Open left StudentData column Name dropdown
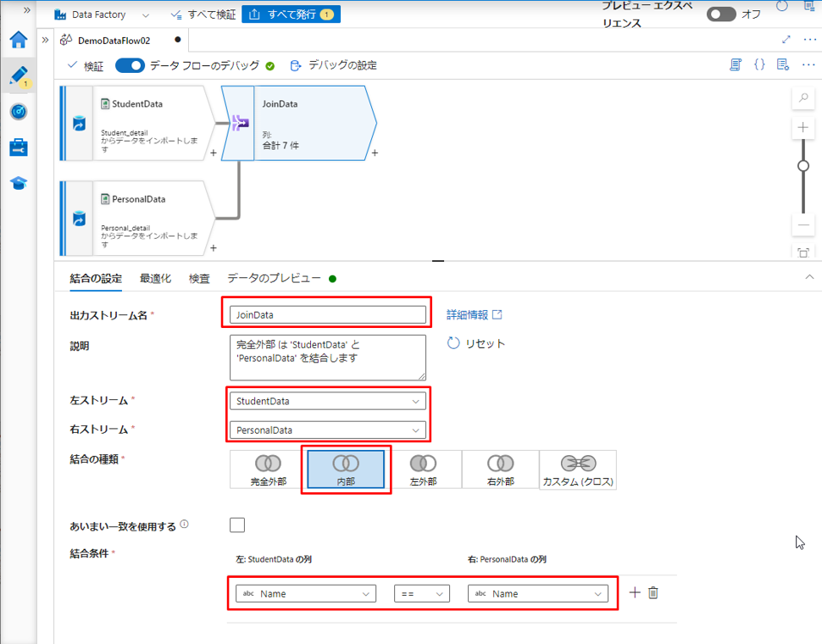 pos(306,594)
